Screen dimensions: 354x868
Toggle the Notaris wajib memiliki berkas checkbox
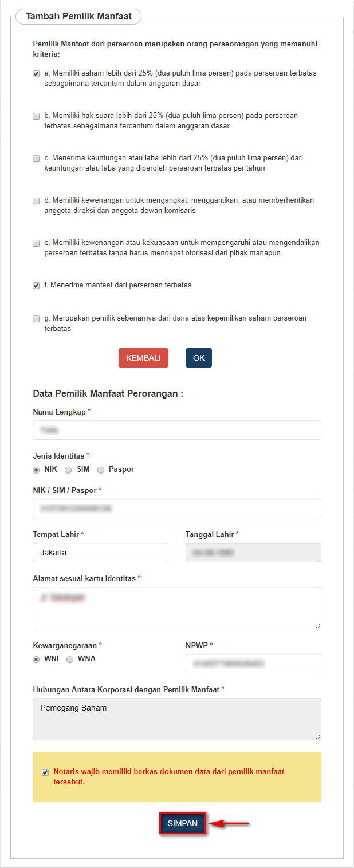[45, 772]
